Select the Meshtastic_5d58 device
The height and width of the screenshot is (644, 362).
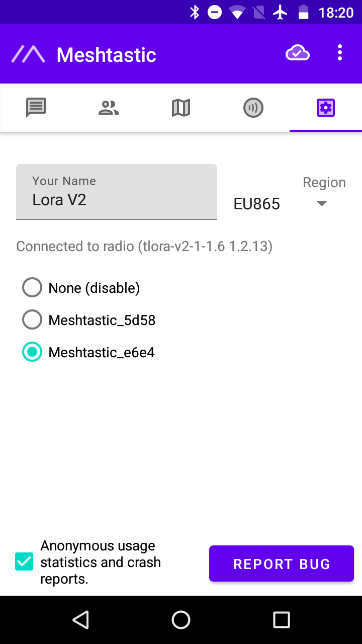click(32, 320)
